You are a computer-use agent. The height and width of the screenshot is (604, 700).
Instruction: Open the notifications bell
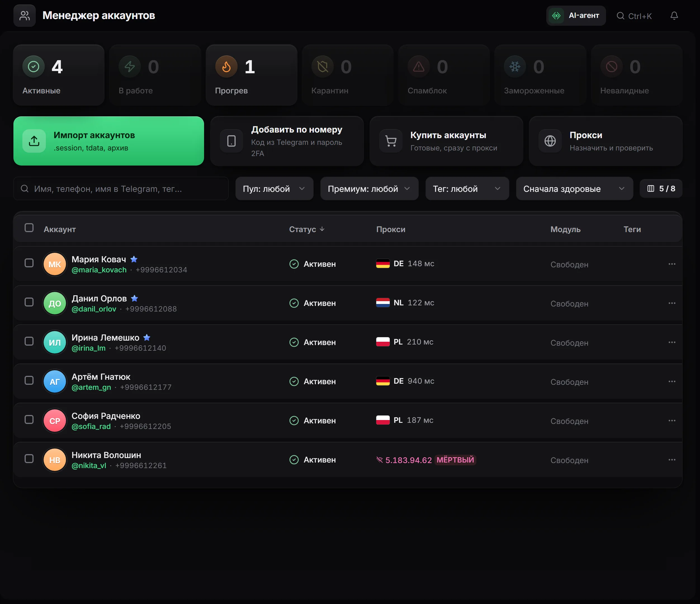click(674, 16)
